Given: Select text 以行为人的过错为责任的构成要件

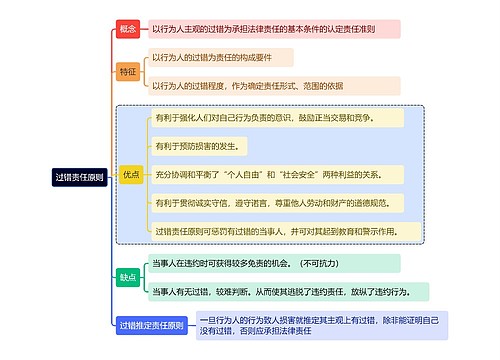Looking at the screenshot, I should tap(212, 57).
